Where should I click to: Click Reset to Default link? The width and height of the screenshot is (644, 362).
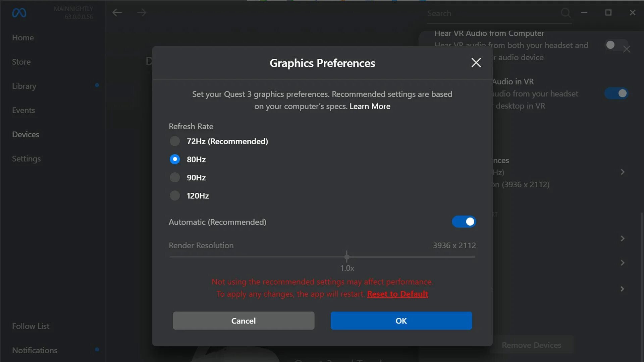point(397,294)
